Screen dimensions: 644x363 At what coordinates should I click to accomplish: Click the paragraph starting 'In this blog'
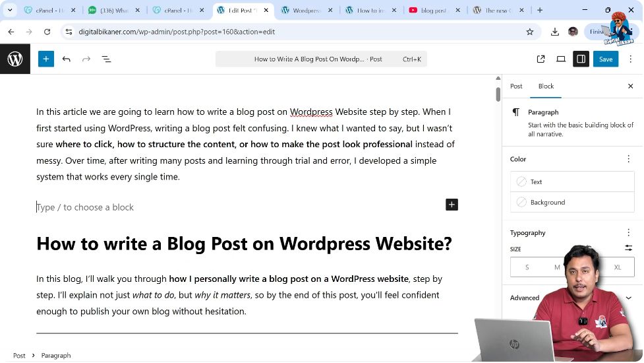241,295
